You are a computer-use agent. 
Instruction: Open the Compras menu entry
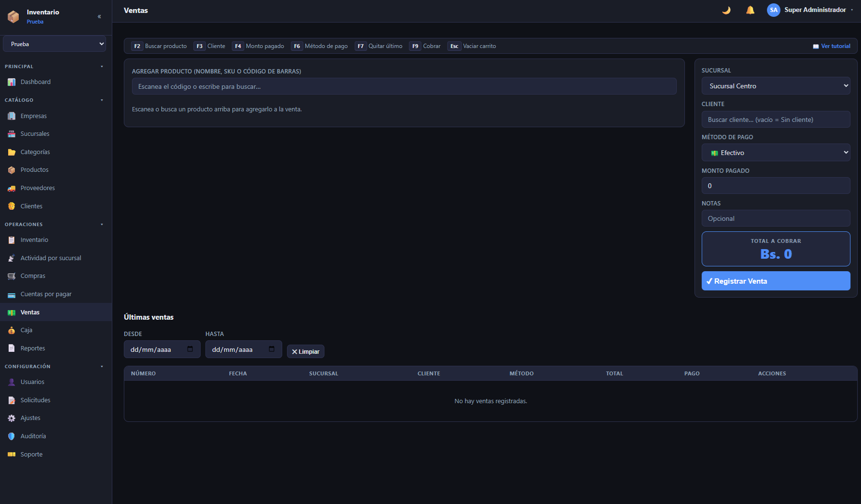56,276
